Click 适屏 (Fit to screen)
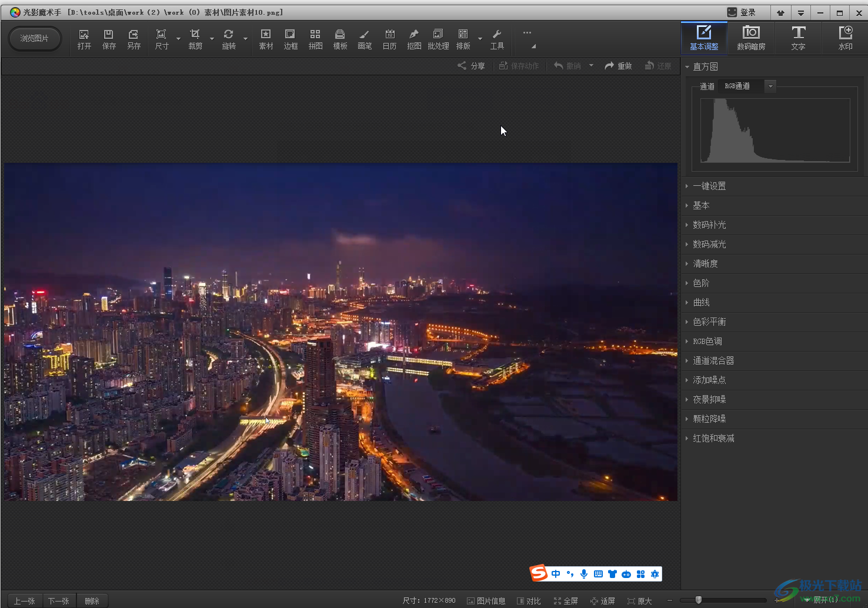 click(x=603, y=601)
